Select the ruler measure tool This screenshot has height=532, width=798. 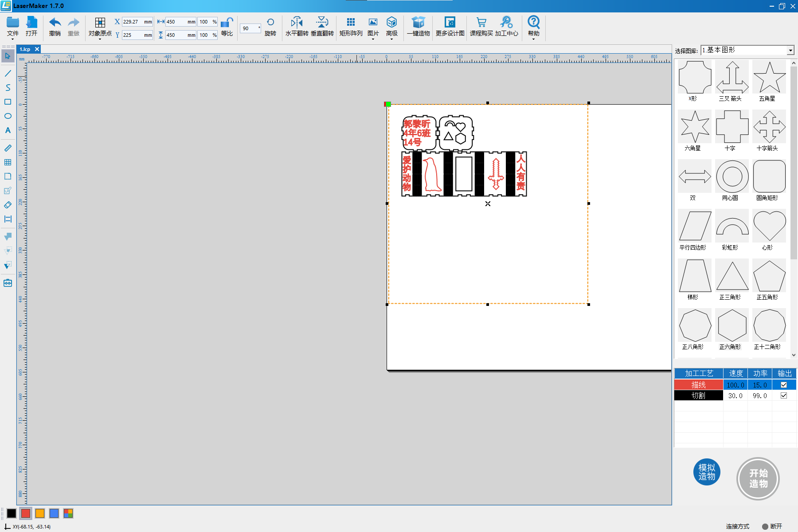pyautogui.click(x=8, y=148)
